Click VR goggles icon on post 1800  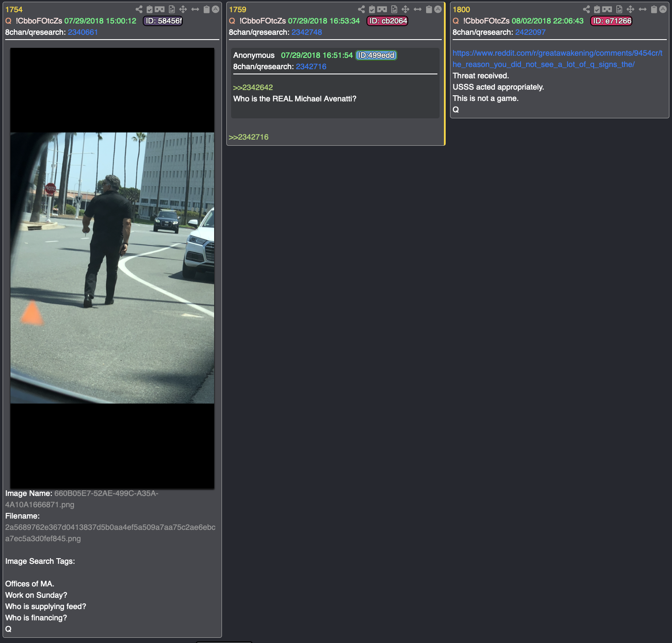tap(607, 9)
